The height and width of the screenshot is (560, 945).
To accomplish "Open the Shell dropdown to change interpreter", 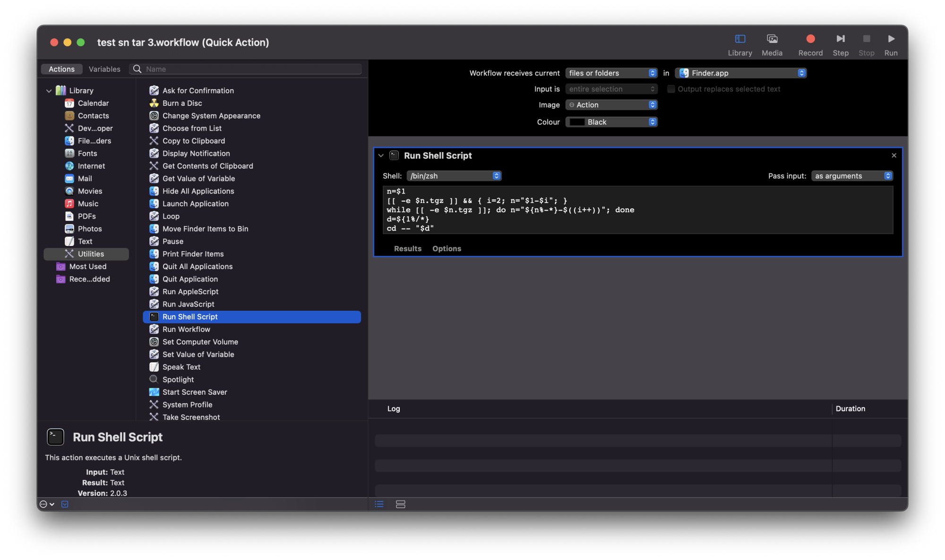I will pos(454,175).
